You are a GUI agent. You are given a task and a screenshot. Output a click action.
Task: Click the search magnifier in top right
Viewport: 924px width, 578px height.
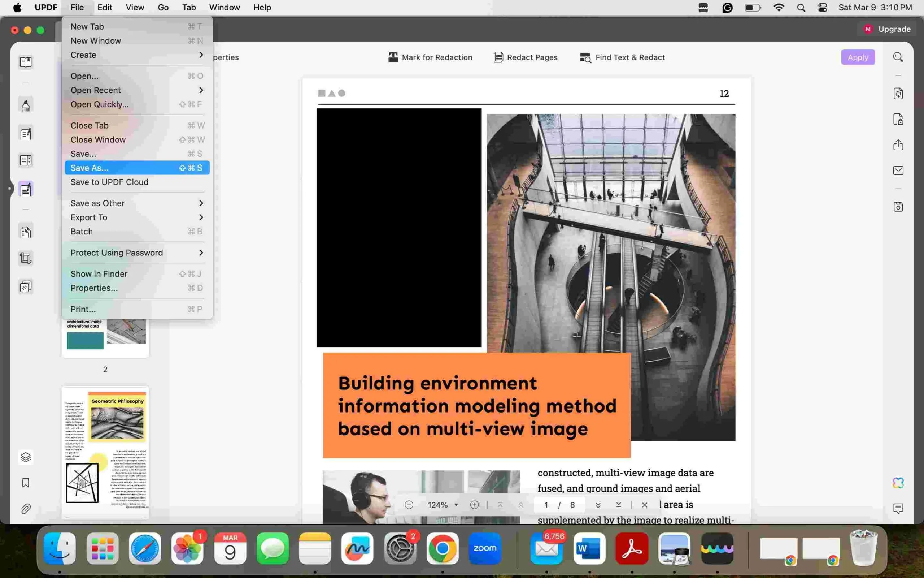[898, 57]
